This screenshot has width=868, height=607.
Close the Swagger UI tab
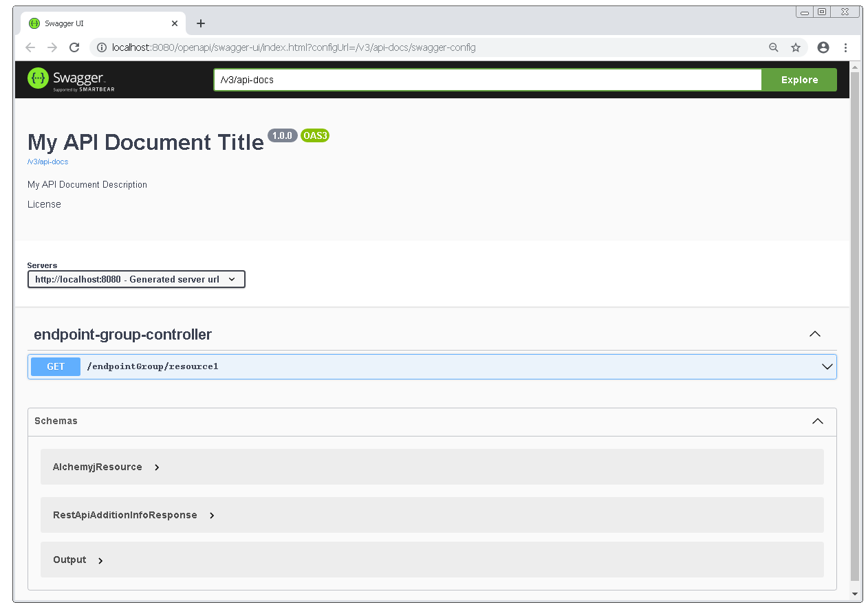click(x=175, y=23)
